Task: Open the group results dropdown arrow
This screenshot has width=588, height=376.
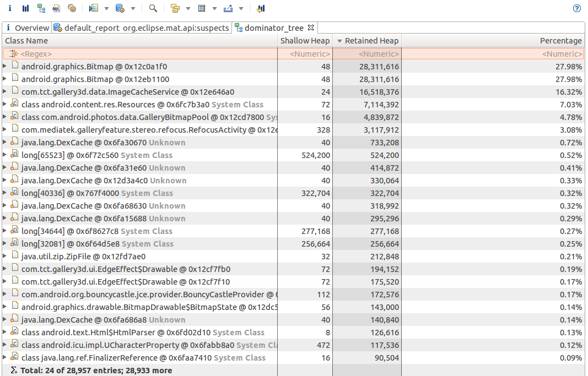Action: [x=188, y=9]
